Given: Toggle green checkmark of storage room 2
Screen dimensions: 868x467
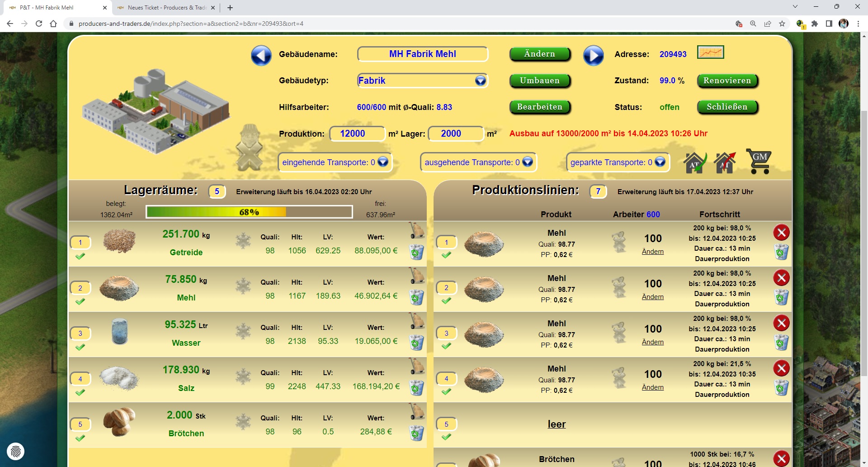Looking at the screenshot, I should [x=80, y=301].
